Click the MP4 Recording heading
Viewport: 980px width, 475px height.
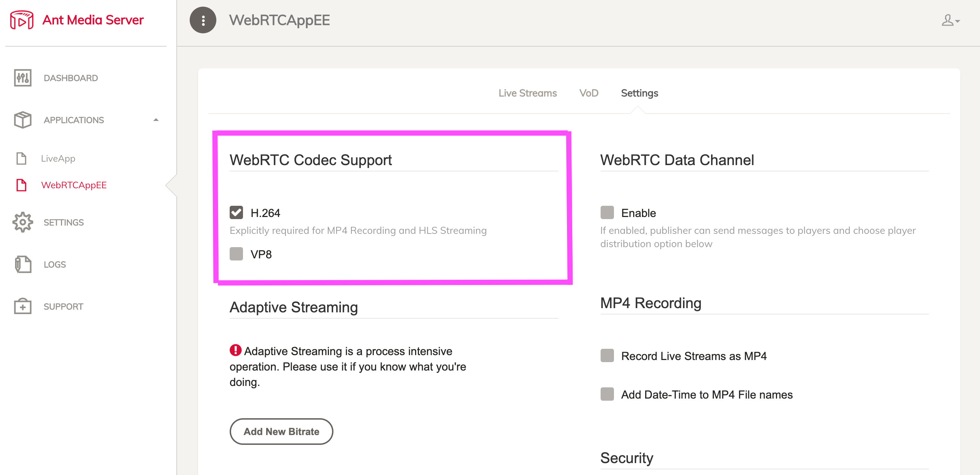[x=650, y=303]
